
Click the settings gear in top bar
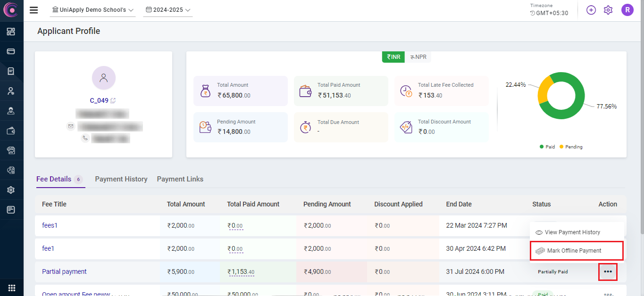[x=608, y=10]
